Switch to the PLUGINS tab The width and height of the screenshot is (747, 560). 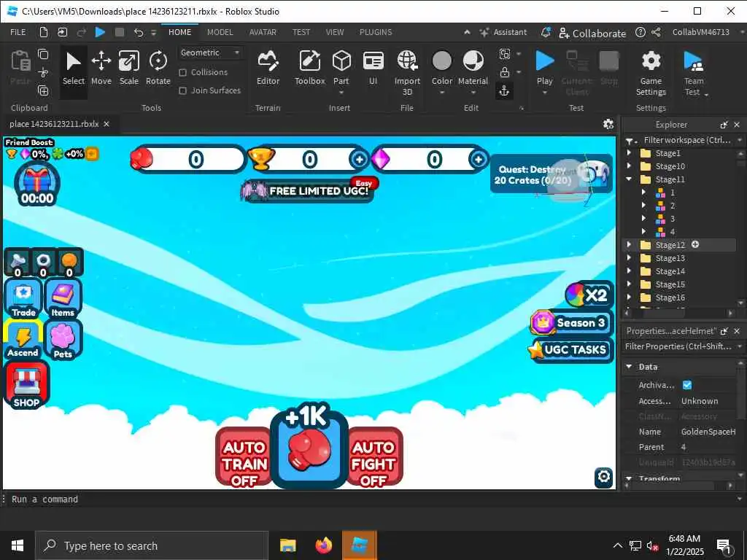376,32
